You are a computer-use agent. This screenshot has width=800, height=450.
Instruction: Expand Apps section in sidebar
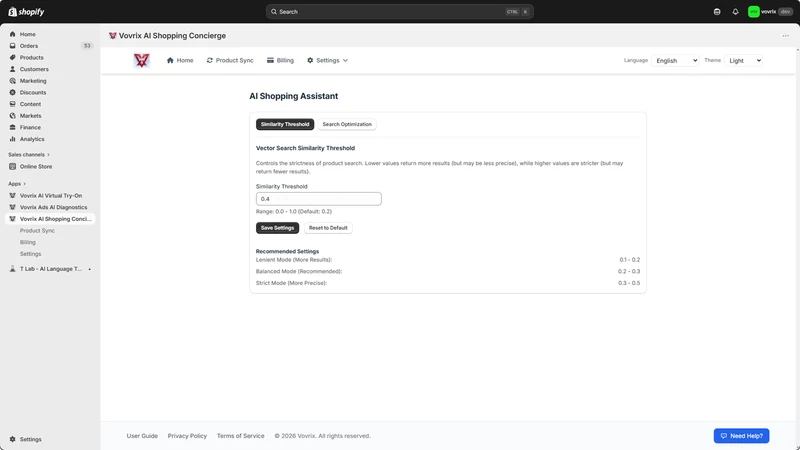(x=17, y=184)
